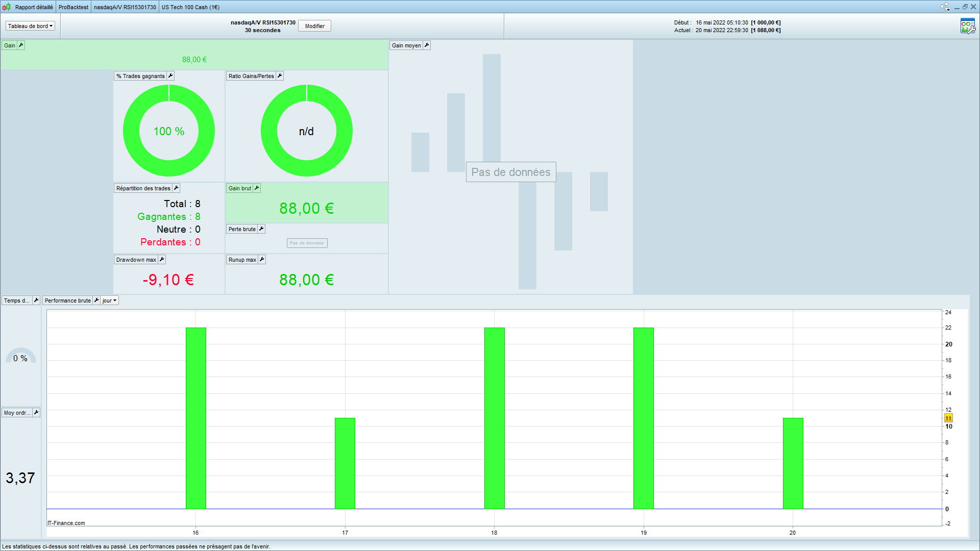Click green bar for day 18
The width and height of the screenshot is (980, 551).
point(494,418)
